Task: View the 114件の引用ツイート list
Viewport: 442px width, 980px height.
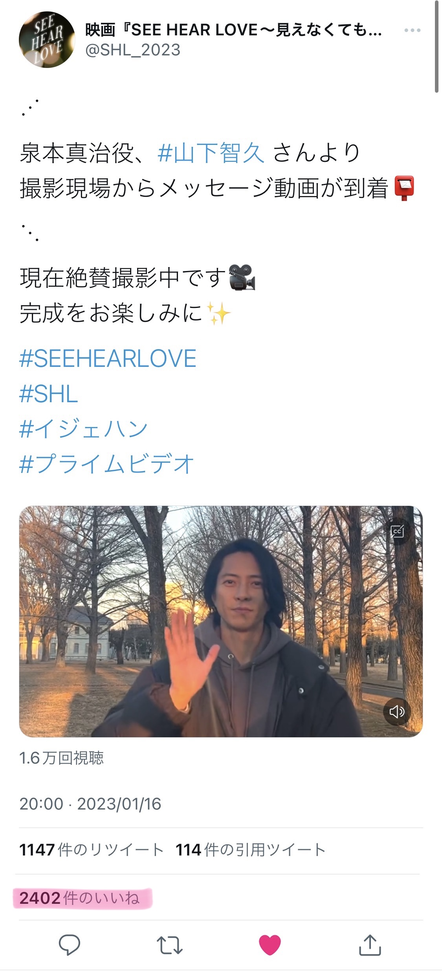Action: [x=251, y=850]
